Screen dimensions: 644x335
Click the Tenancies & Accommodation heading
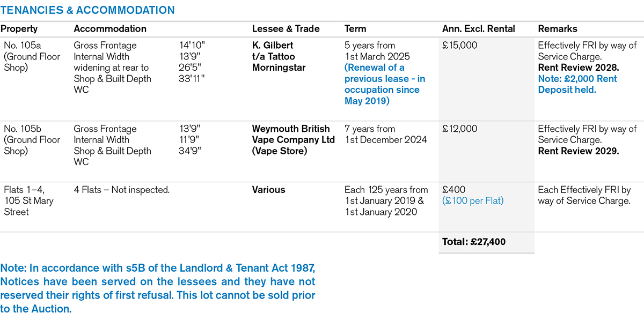tap(87, 10)
